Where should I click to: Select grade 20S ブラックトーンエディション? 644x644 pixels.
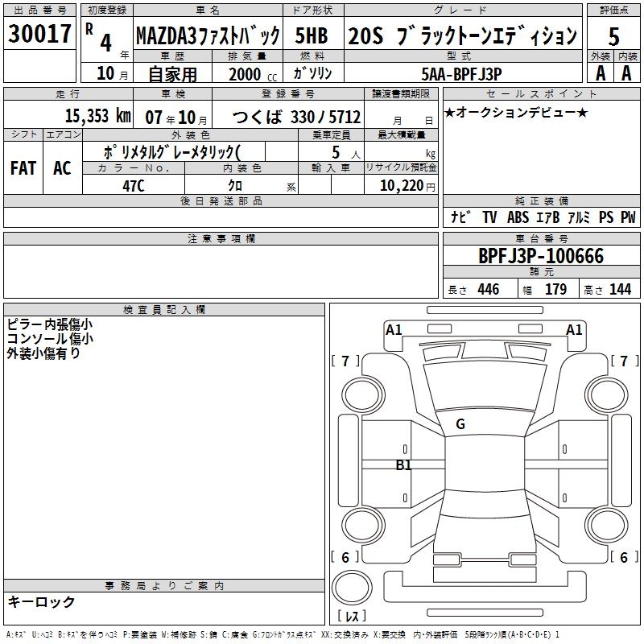[462, 35]
